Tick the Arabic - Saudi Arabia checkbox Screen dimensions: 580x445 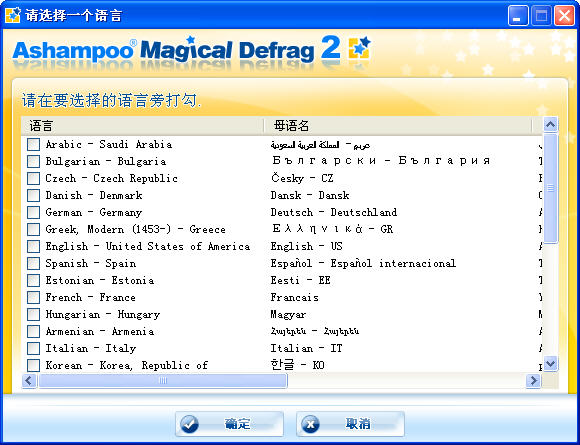point(33,144)
